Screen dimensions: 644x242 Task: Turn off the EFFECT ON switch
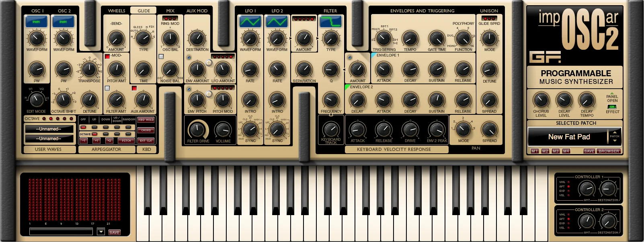pos(612,107)
